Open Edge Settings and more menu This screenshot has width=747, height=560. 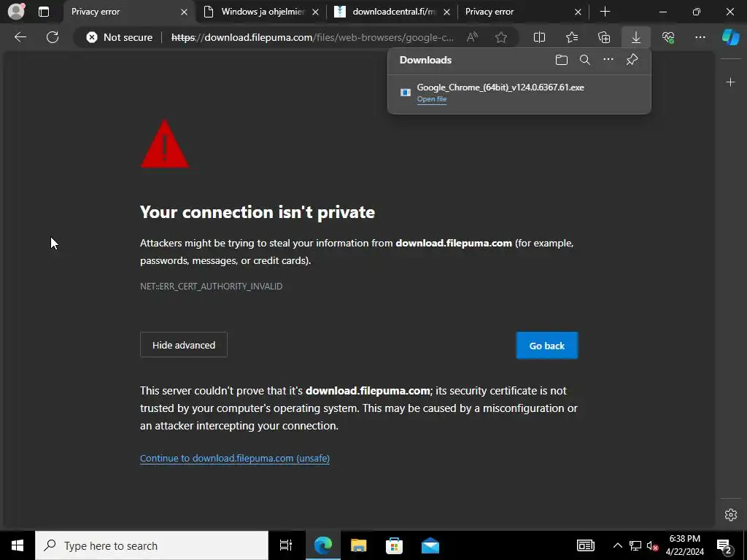(x=700, y=37)
